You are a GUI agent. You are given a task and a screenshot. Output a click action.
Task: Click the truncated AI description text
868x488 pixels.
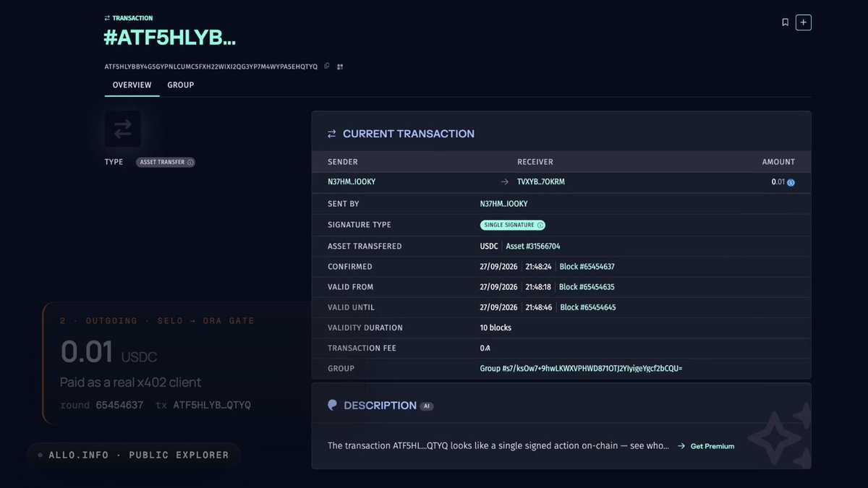click(498, 446)
